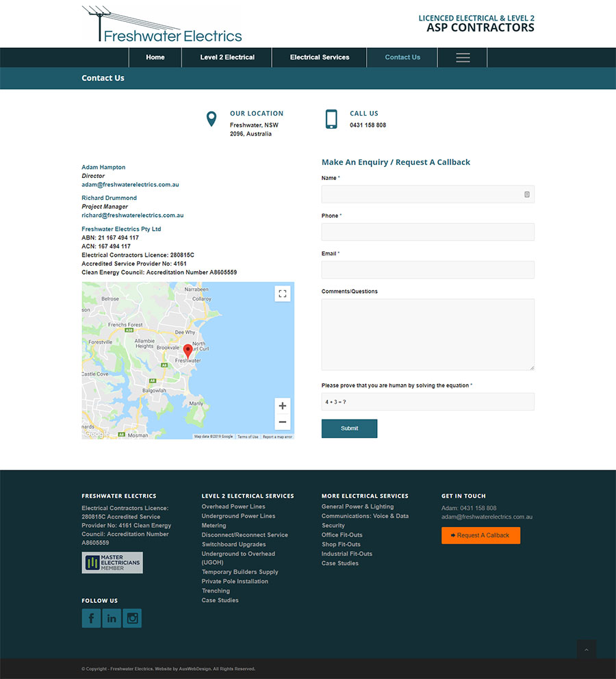This screenshot has height=679, width=616.
Task: Click the scroll-to-top arrow button
Action: 587,650
